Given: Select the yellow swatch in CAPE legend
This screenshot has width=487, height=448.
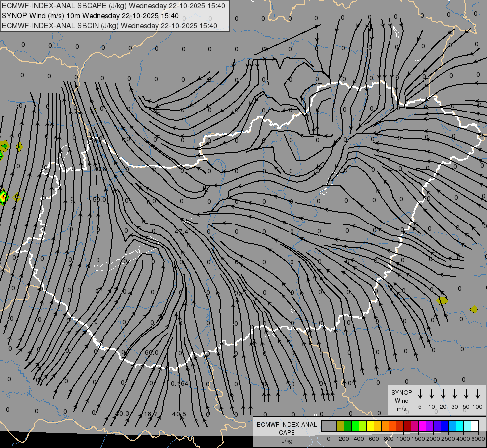Looking at the screenshot, I should [370, 426].
